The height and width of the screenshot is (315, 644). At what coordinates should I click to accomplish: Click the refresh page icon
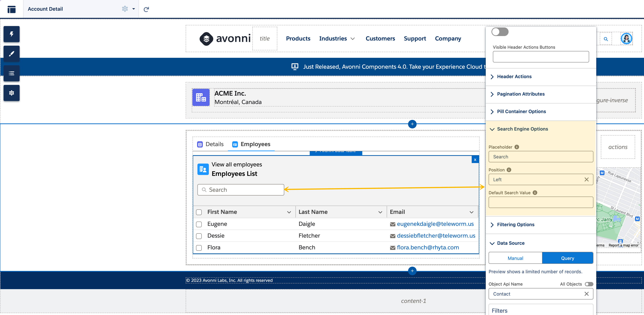click(146, 9)
